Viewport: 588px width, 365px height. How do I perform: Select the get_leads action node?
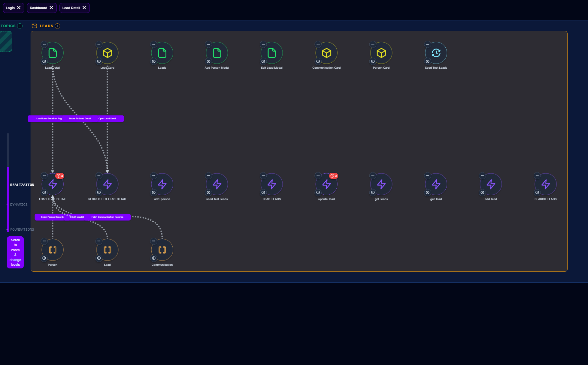(x=381, y=184)
